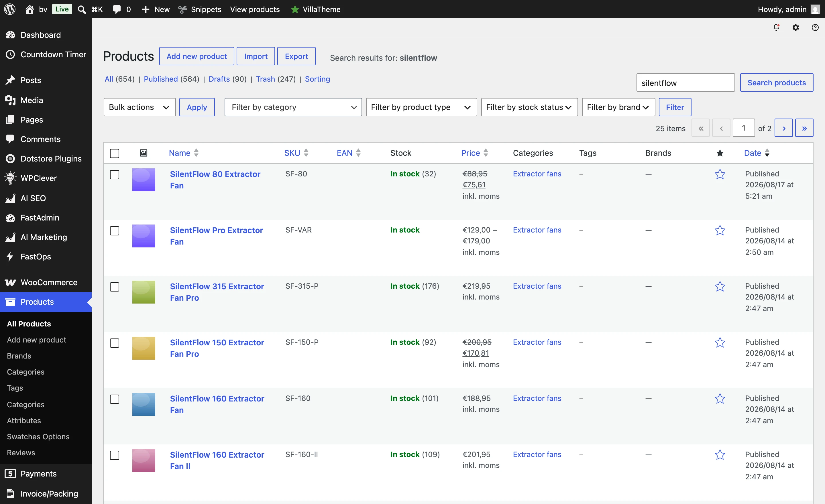825x504 pixels.
Task: Tick the SF-160-II product checkbox
Action: coord(115,456)
